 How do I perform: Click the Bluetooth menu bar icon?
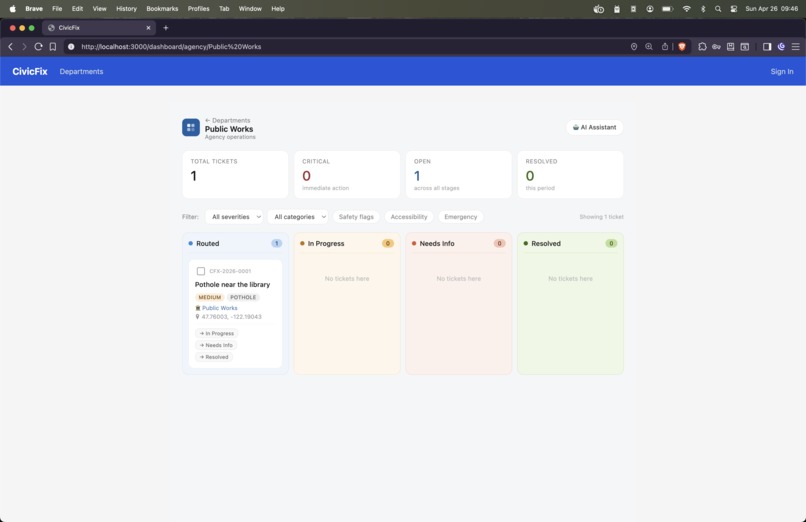click(703, 9)
